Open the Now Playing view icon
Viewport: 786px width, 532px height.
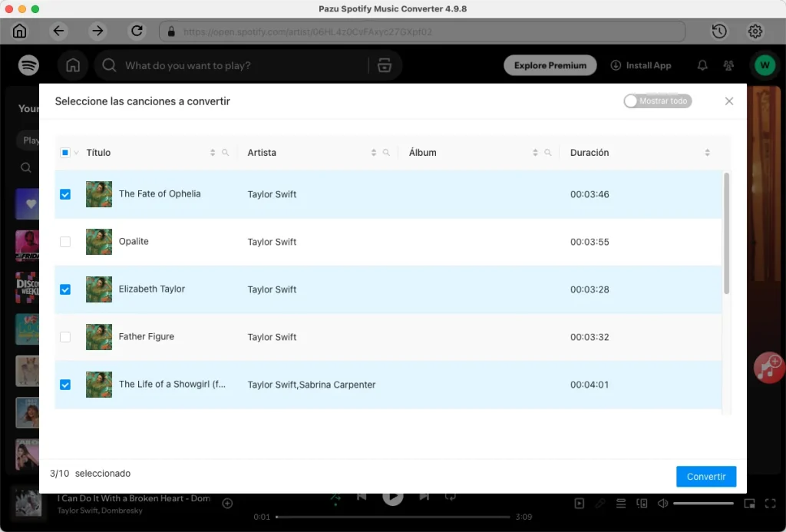click(578, 504)
